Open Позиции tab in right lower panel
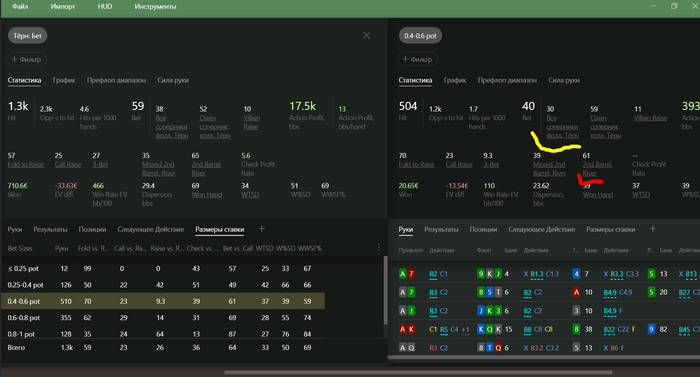This screenshot has height=377, width=700. coord(483,229)
